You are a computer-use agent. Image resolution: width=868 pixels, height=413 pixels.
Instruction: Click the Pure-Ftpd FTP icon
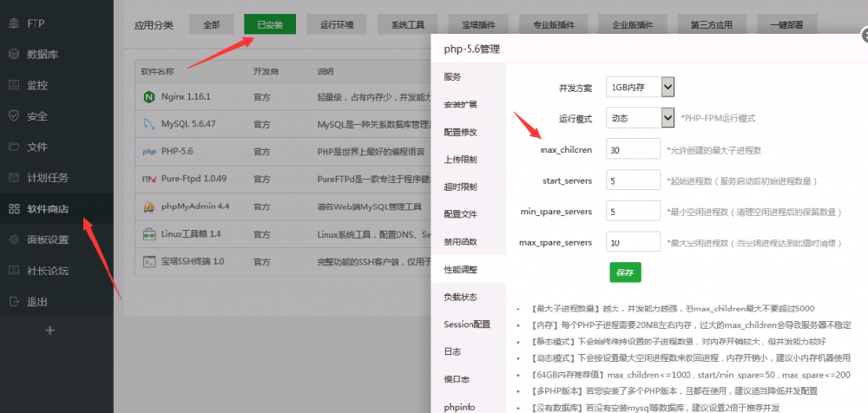tap(149, 179)
